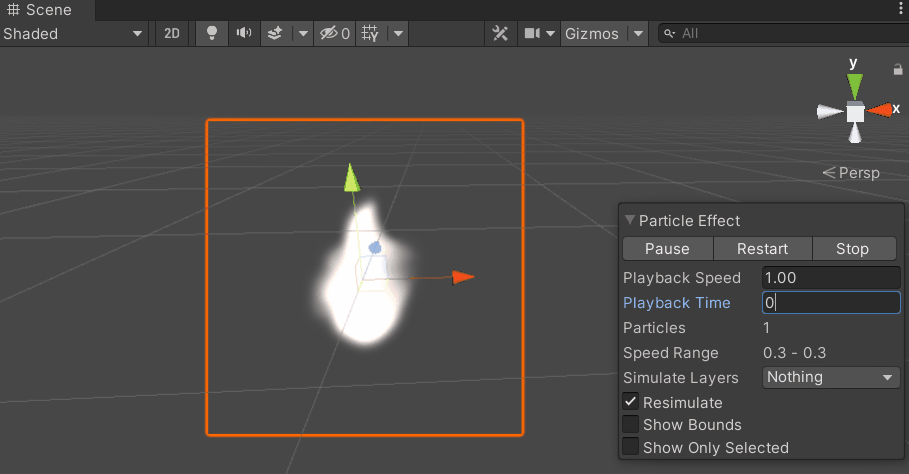The height and width of the screenshot is (474, 909).
Task: Expand the scene camera settings dropdown arrow
Action: pos(551,34)
